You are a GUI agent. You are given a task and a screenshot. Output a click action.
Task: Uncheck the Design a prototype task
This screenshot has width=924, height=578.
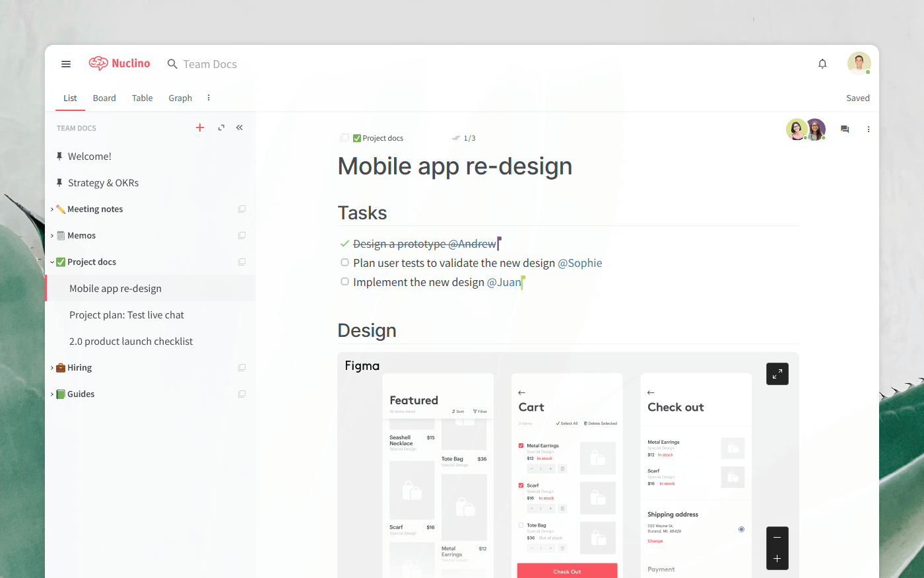pyautogui.click(x=345, y=244)
